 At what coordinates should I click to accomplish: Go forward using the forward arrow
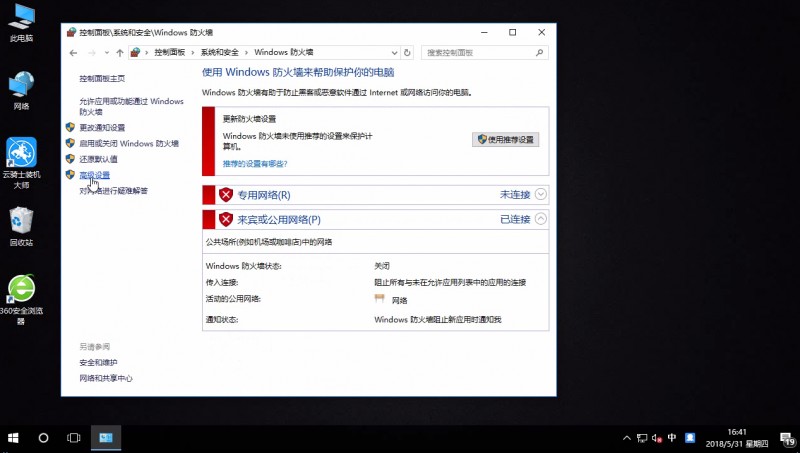pyautogui.click(x=92, y=53)
